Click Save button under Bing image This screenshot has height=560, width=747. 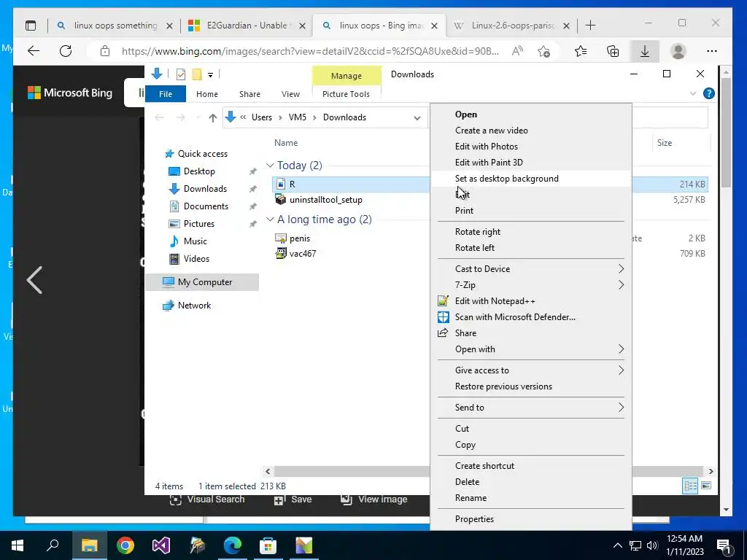click(293, 499)
